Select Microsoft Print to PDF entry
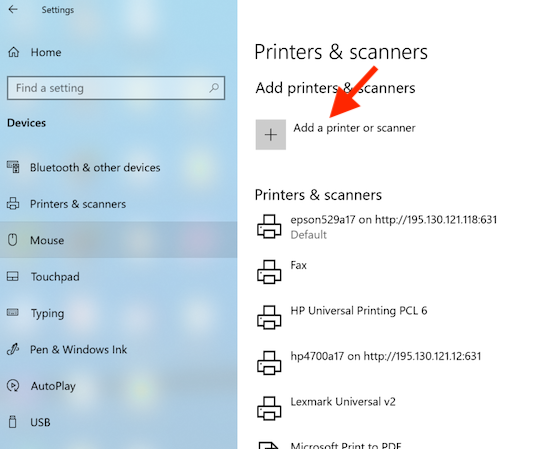Image resolution: width=534 pixels, height=449 pixels. click(346, 445)
